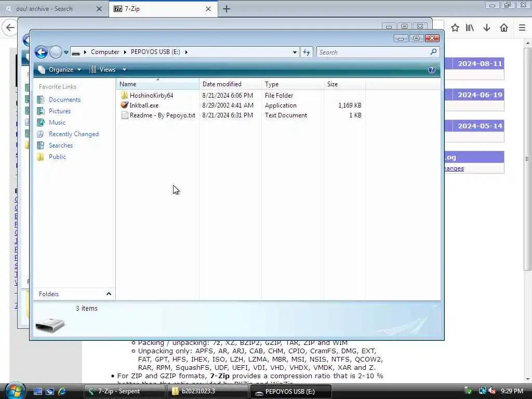Switch to the osu! archive - Search tab
This screenshot has height=399, width=532.
click(x=54, y=9)
